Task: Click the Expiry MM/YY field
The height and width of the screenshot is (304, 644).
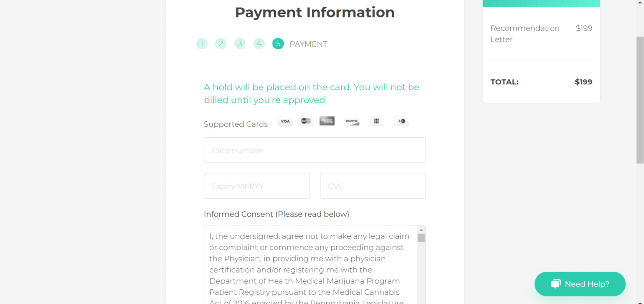Action: [257, 186]
